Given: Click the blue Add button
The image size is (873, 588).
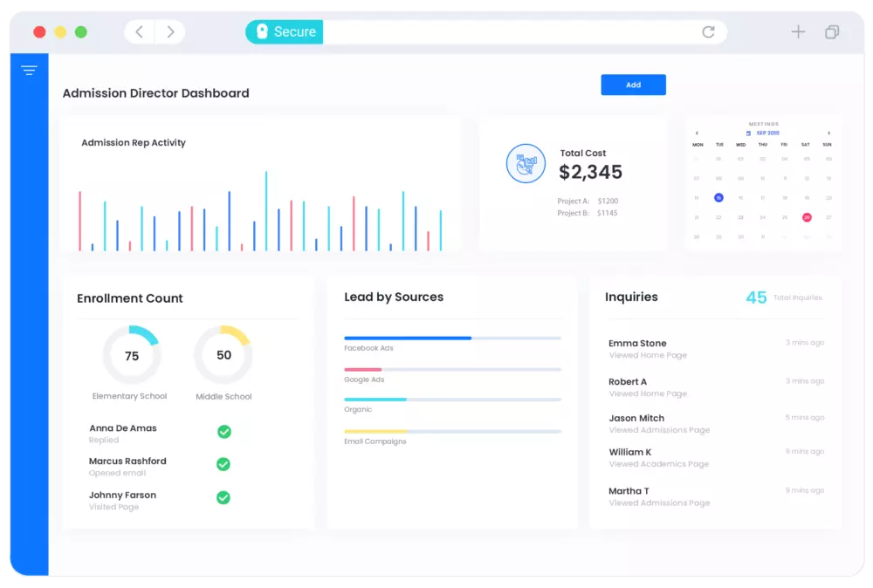Looking at the screenshot, I should tap(633, 85).
